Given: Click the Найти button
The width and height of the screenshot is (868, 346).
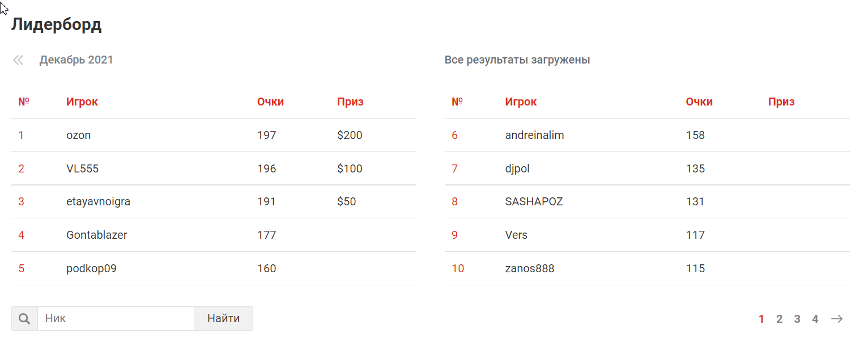Looking at the screenshot, I should 223,319.
